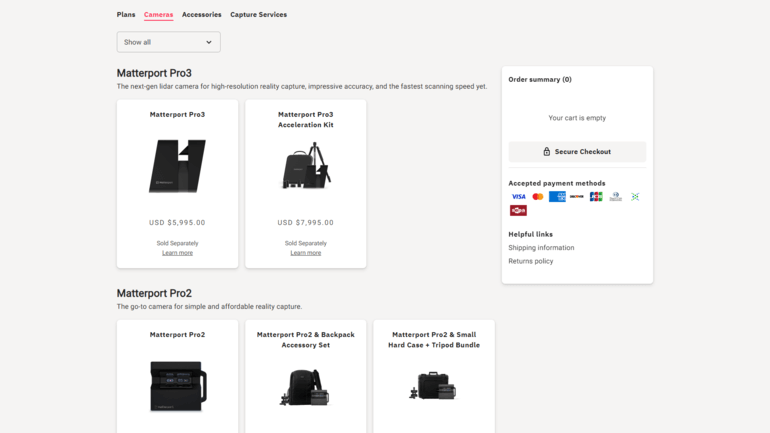Select the Matterport Pro3 camera image

(177, 166)
